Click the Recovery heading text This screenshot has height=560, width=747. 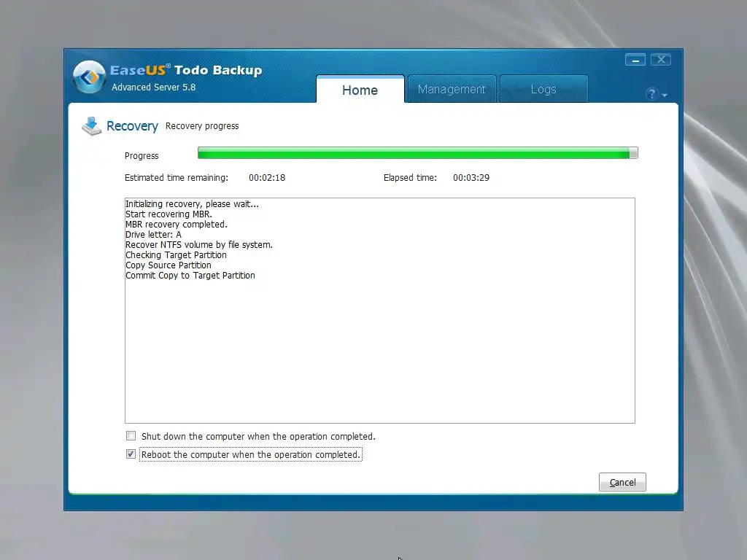pyautogui.click(x=132, y=126)
